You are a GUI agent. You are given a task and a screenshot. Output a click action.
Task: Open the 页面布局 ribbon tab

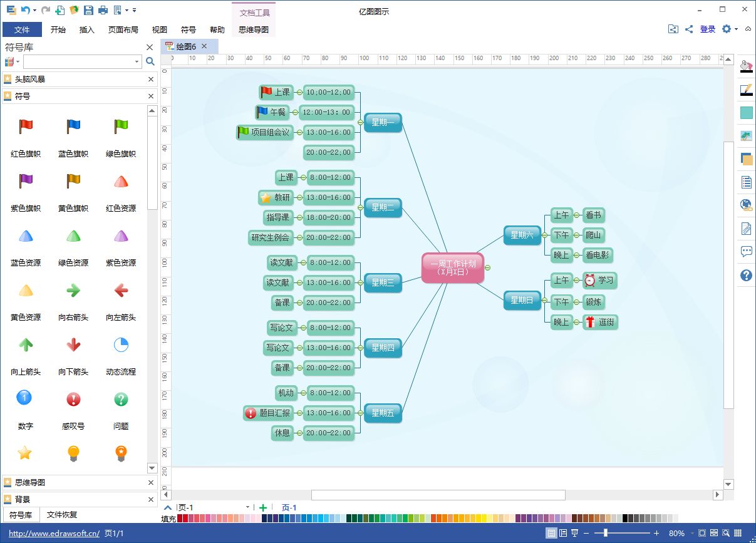123,29
